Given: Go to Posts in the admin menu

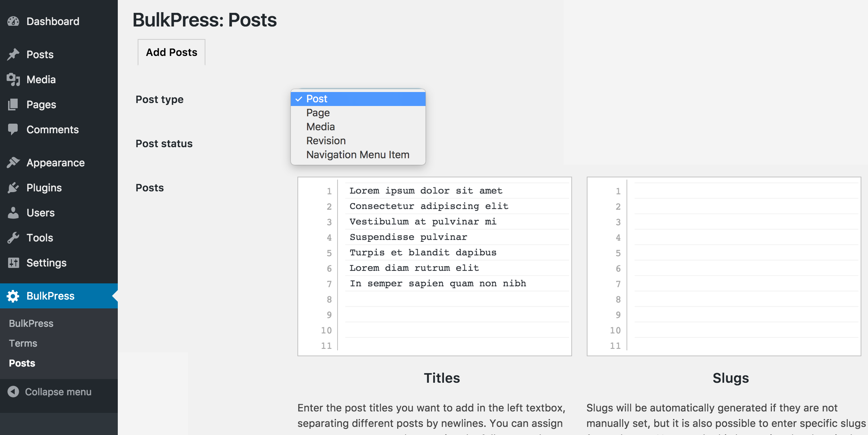Looking at the screenshot, I should coord(59,54).
